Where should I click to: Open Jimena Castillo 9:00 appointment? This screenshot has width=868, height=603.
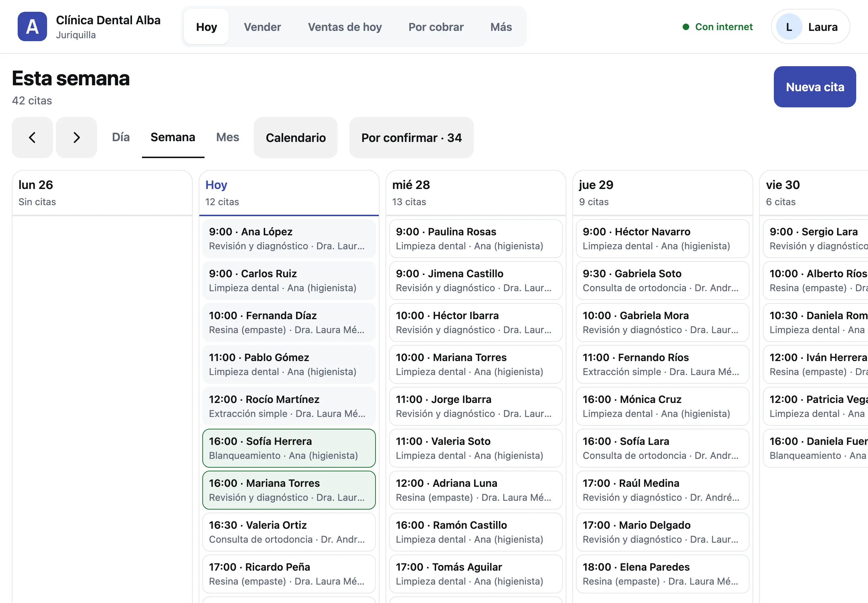(476, 281)
